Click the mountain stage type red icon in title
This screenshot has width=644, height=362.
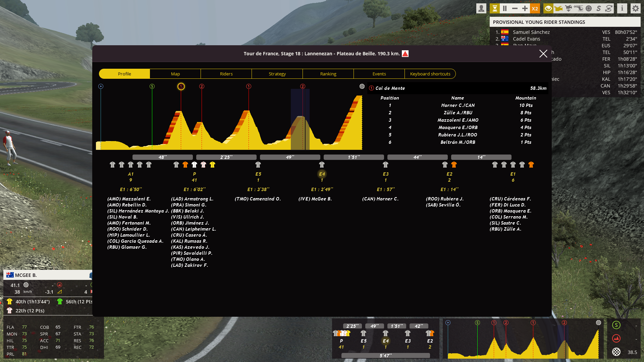[405, 54]
